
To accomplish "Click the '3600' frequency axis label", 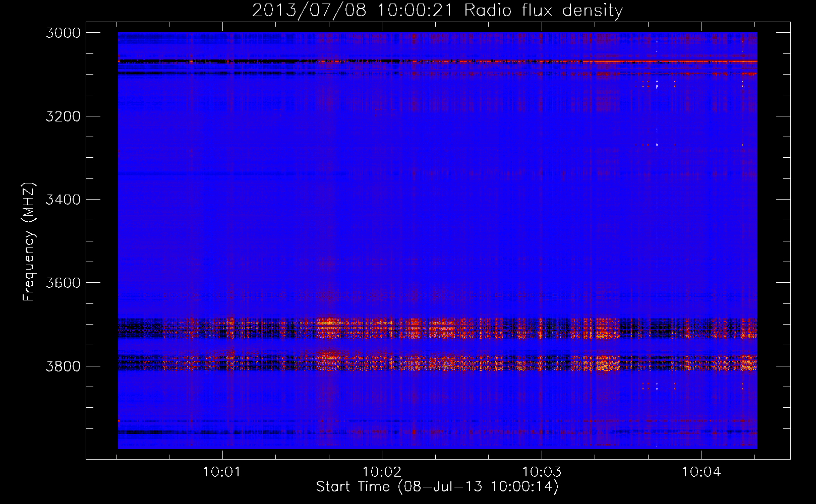I will [63, 283].
